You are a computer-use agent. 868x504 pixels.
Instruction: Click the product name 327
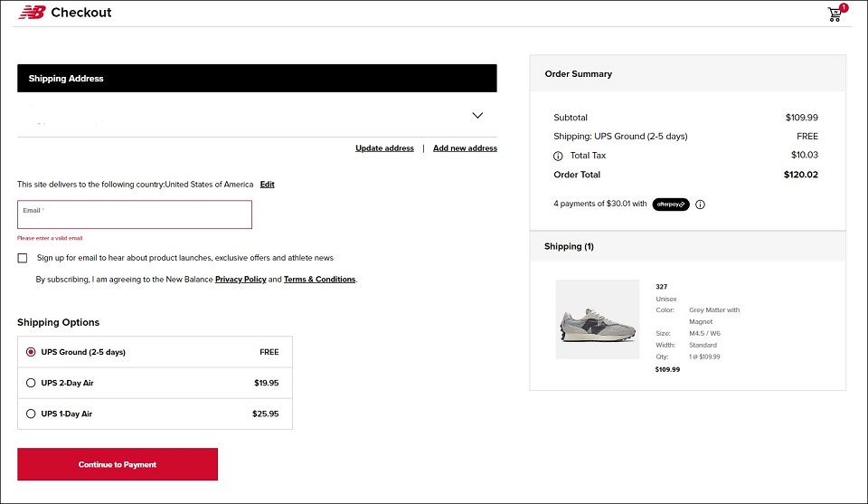tap(662, 287)
